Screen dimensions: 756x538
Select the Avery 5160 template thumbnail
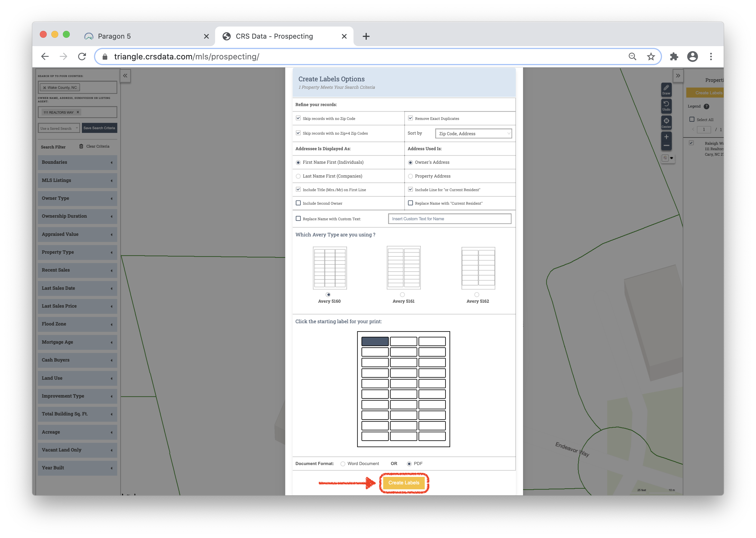[330, 268]
